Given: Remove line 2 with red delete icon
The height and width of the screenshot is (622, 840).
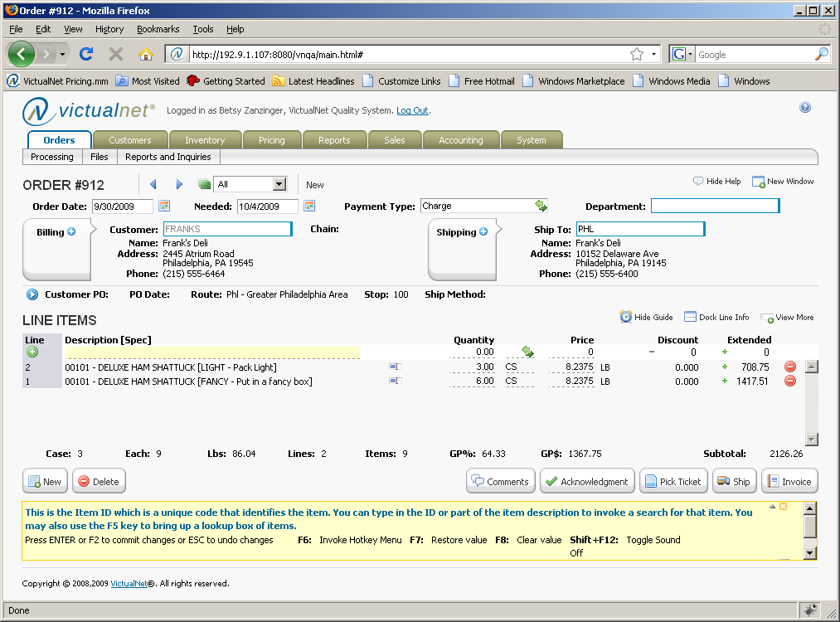Looking at the screenshot, I should pyautogui.click(x=789, y=367).
